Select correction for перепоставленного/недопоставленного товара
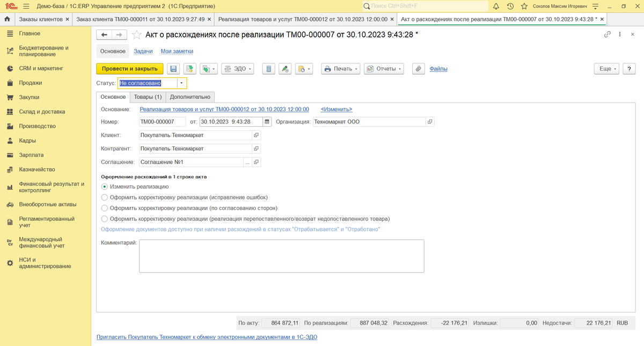The height and width of the screenshot is (346, 644). coord(245,219)
